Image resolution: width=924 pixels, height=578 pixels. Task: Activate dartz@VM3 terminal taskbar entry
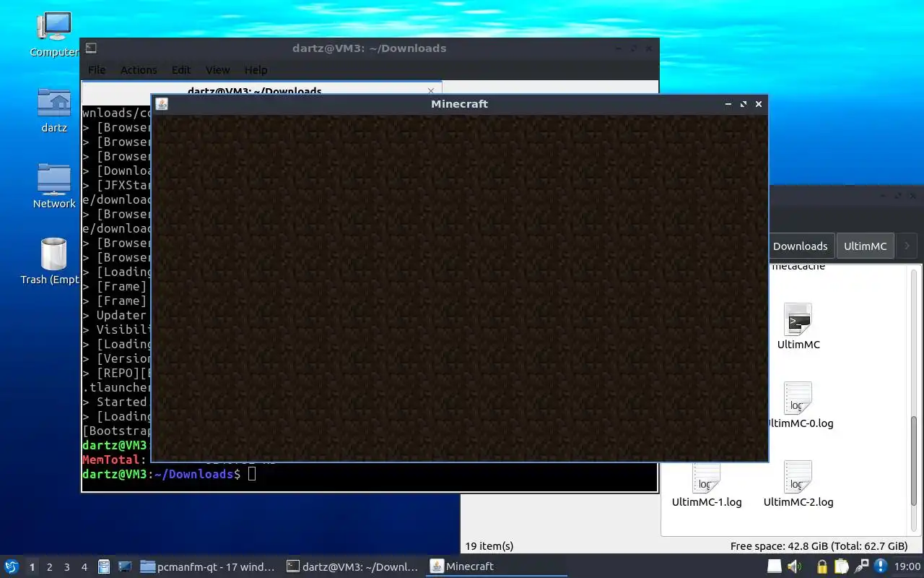(x=352, y=566)
